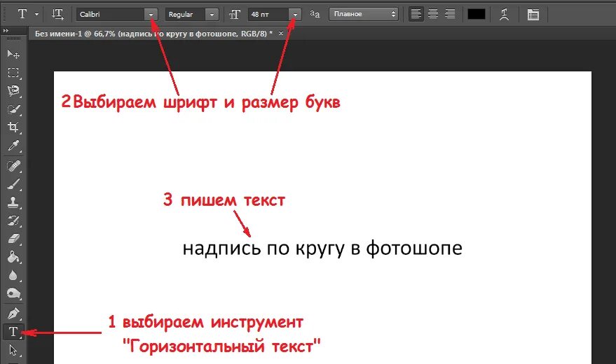Center the text
616x364 pixels.
coord(433,14)
